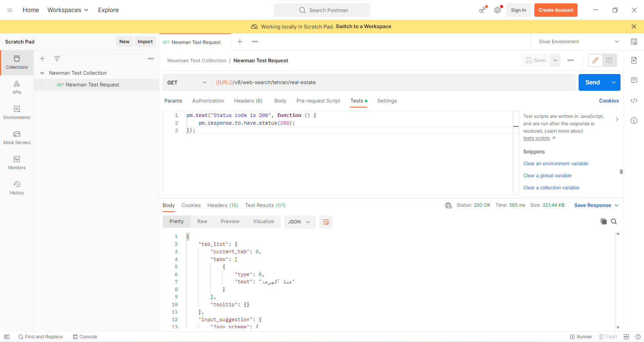This screenshot has height=342, width=644.
Task: Switch to Authorization tab
Action: click(x=208, y=101)
